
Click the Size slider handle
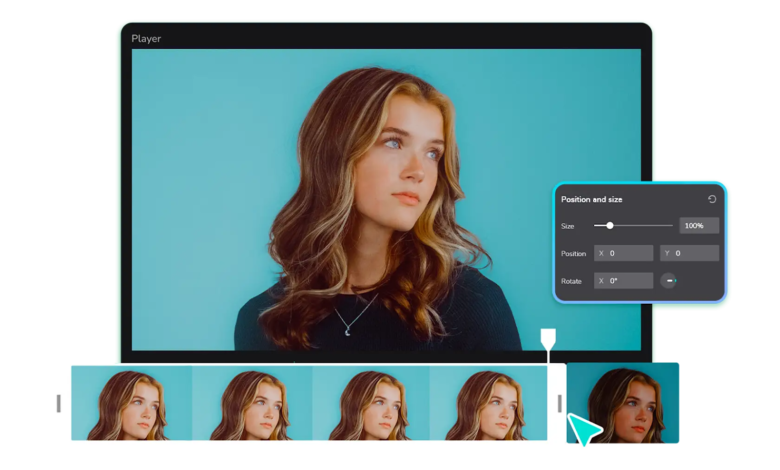click(609, 226)
